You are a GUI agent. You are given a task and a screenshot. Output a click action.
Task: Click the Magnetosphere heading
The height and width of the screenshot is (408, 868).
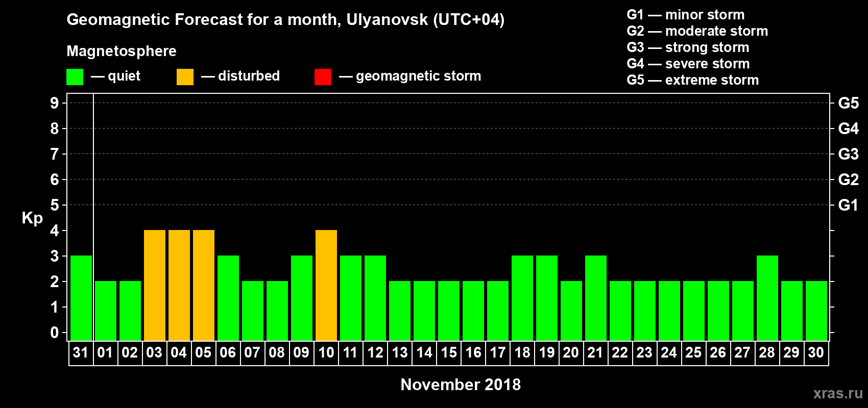(122, 51)
